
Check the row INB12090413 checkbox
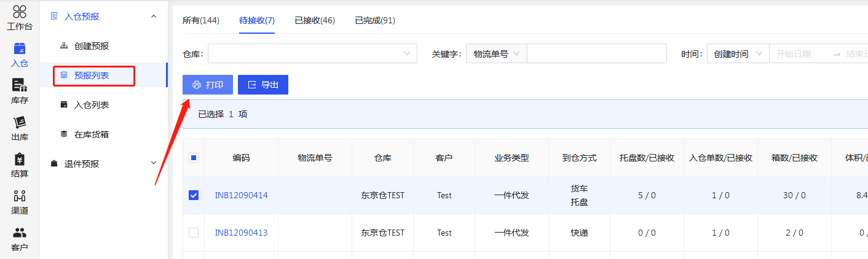tap(194, 233)
